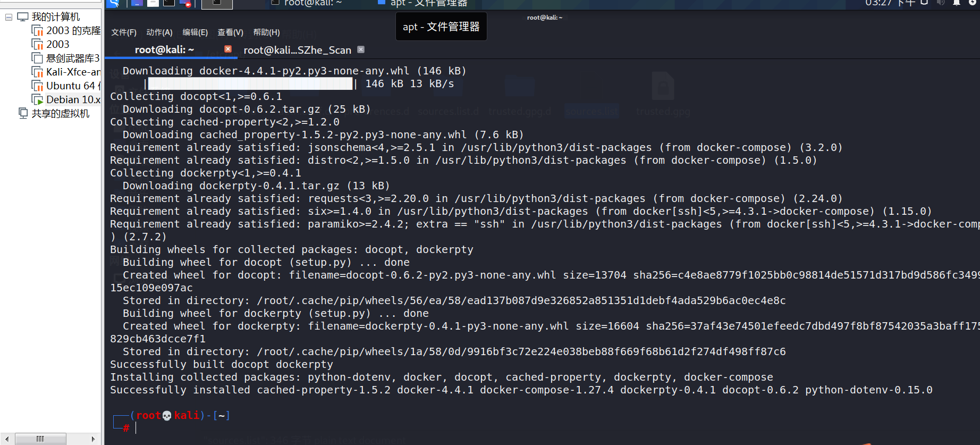Open the 查看(V) menu
Viewport: 980px width, 445px height.
coord(230,32)
